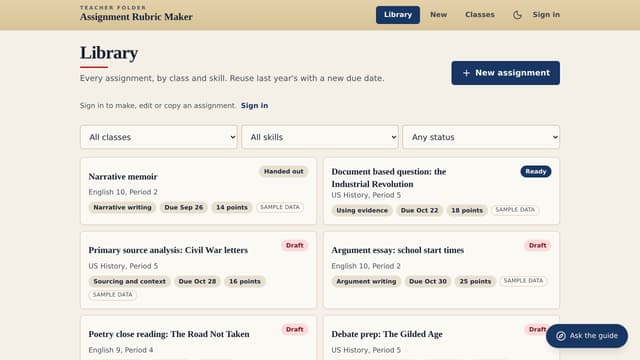Click the Sign in link below the subtitle
The height and width of the screenshot is (360, 640).
(x=254, y=106)
